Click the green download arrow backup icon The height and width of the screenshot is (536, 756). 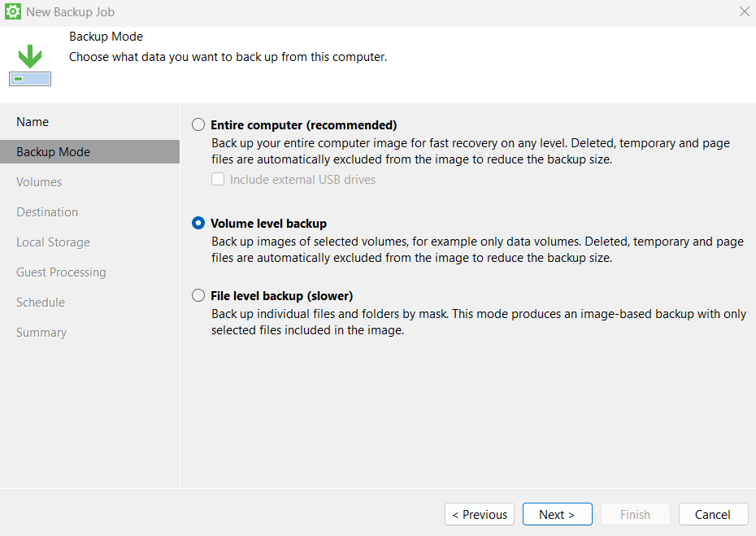[31, 65]
